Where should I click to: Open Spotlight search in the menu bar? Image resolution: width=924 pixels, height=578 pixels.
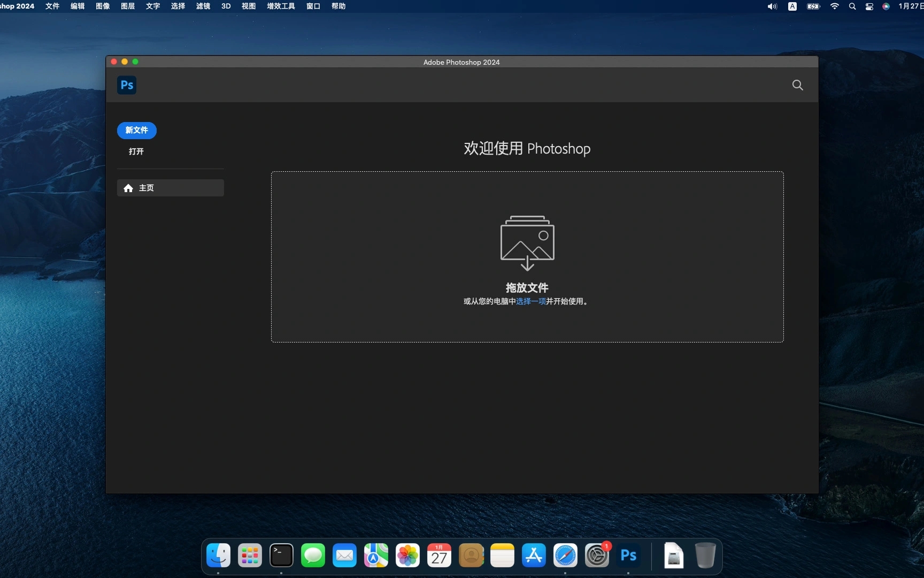click(852, 6)
